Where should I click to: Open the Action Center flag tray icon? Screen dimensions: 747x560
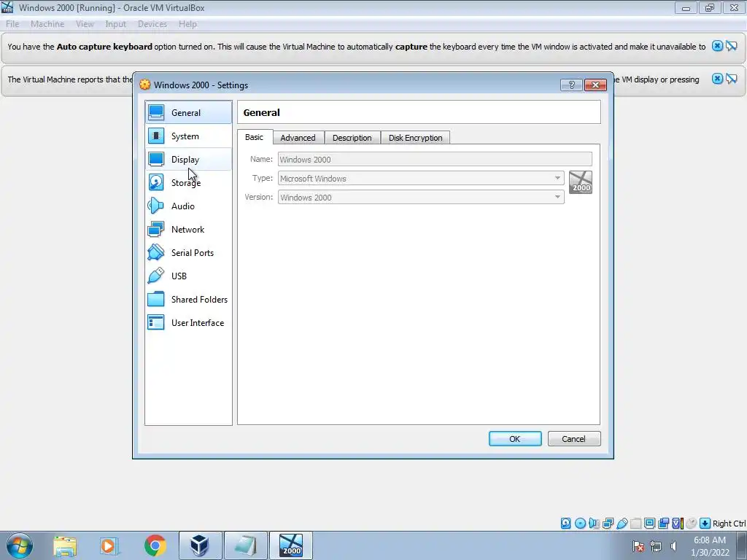point(638,546)
